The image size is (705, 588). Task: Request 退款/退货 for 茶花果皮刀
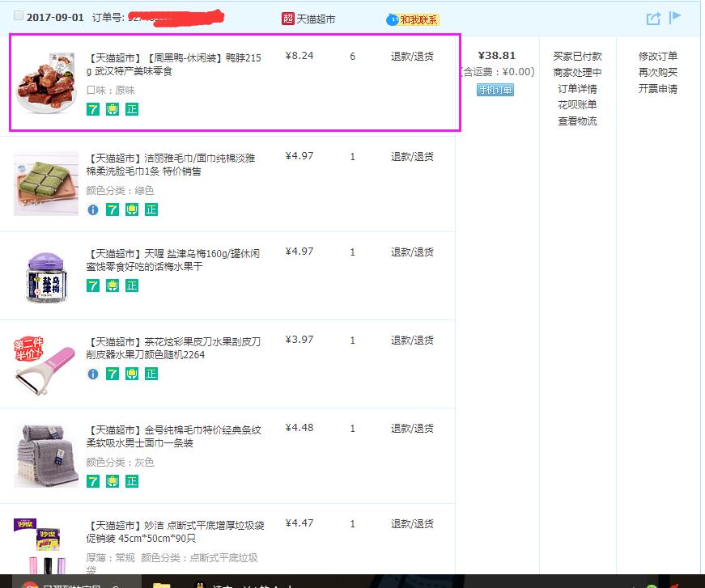point(412,340)
